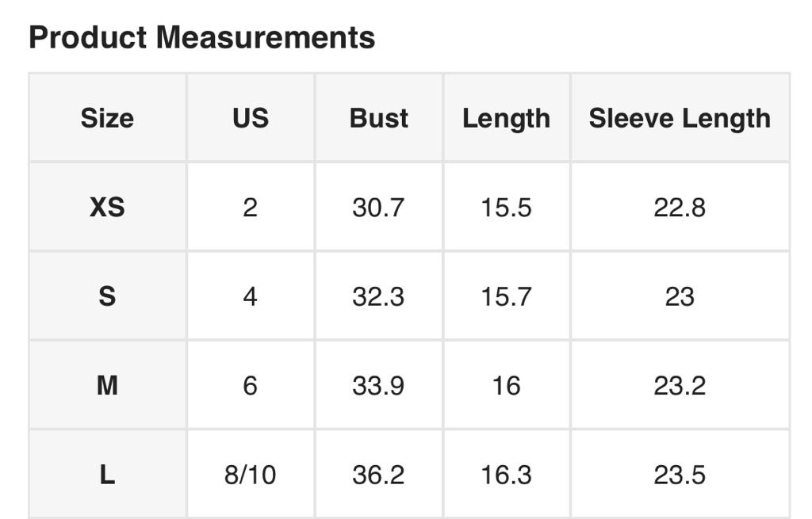Click the 8/10 US size cell

(x=251, y=475)
